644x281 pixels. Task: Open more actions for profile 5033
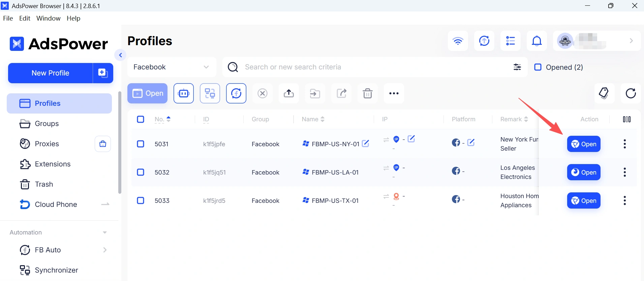(625, 200)
